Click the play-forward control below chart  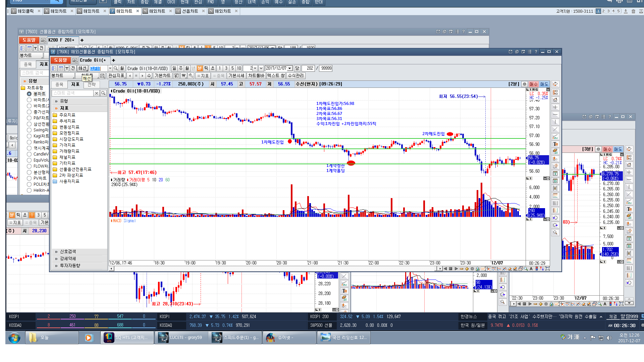pos(456,269)
